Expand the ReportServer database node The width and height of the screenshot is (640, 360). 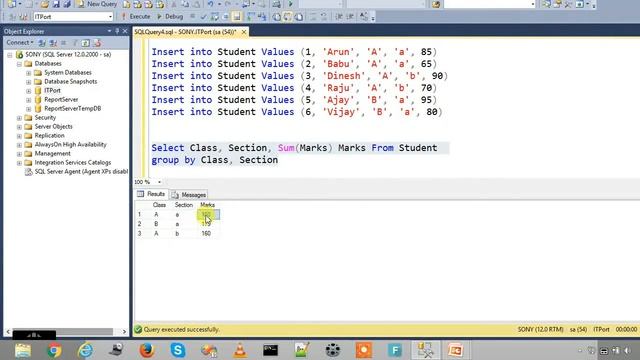tap(29, 100)
